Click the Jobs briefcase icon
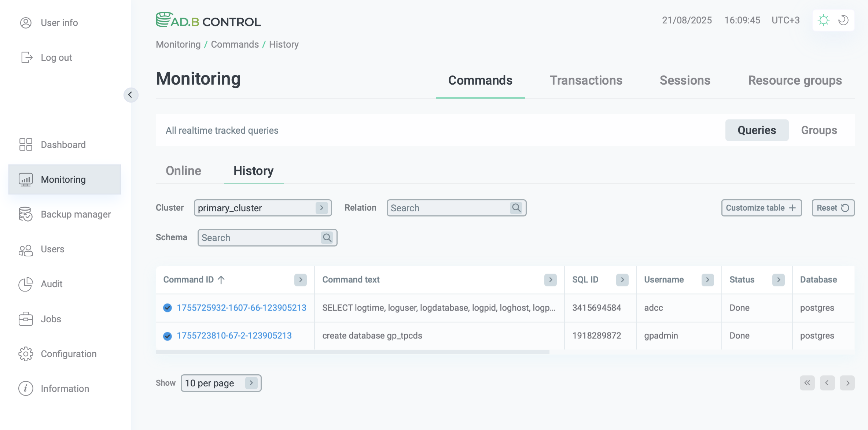868x430 pixels. coord(25,319)
